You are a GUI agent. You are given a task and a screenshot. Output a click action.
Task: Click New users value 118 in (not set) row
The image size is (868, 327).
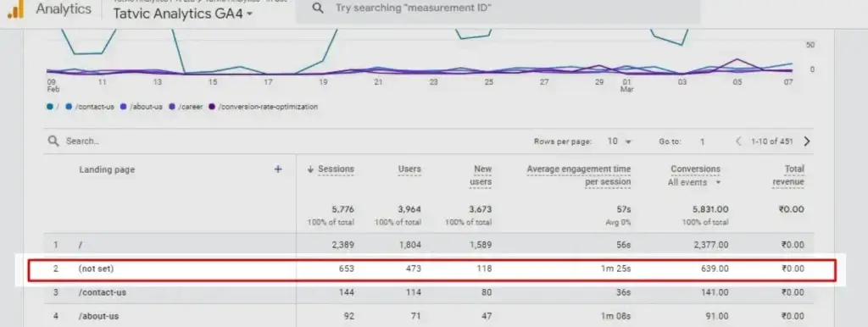(x=484, y=269)
